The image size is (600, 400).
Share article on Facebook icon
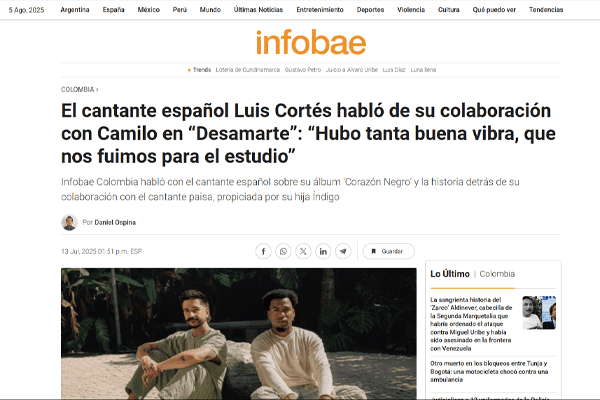point(263,251)
